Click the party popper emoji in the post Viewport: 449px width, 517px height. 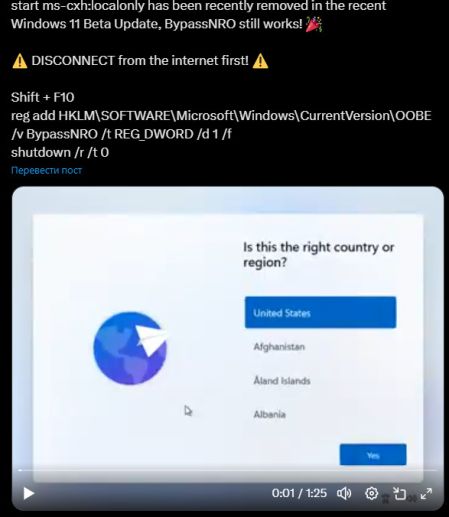[313, 24]
